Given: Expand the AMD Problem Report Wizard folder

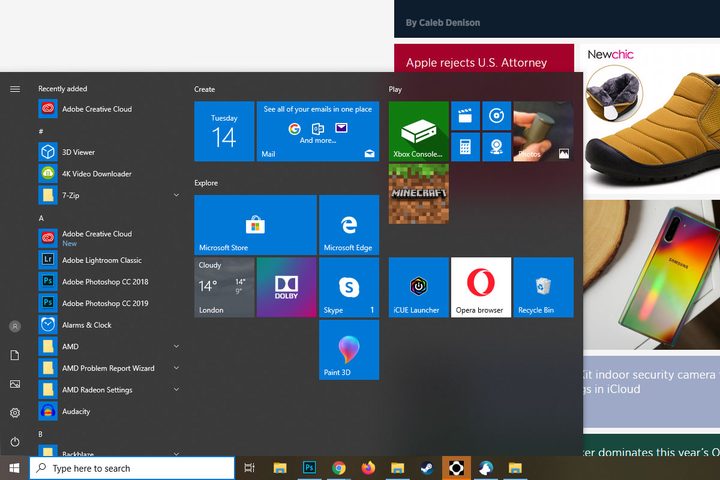Looking at the screenshot, I should click(x=176, y=368).
